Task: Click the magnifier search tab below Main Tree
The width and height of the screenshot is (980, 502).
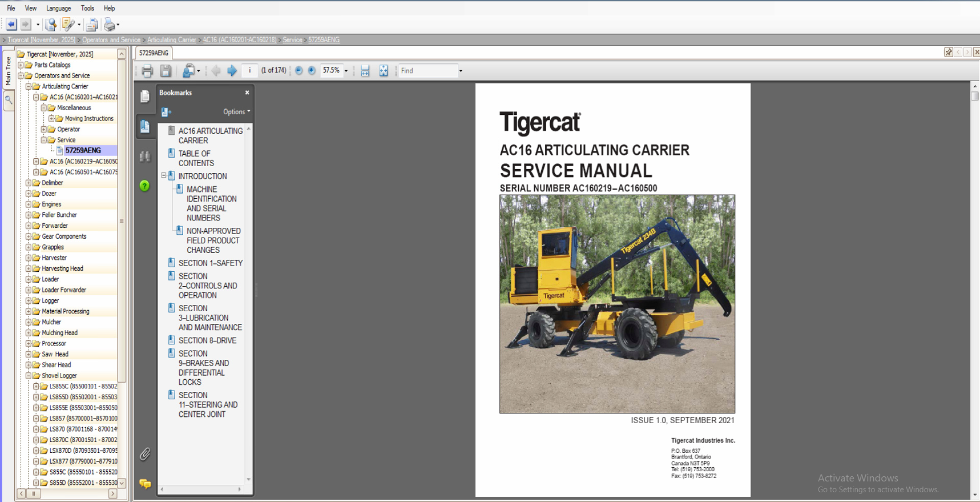Action: pos(9,100)
